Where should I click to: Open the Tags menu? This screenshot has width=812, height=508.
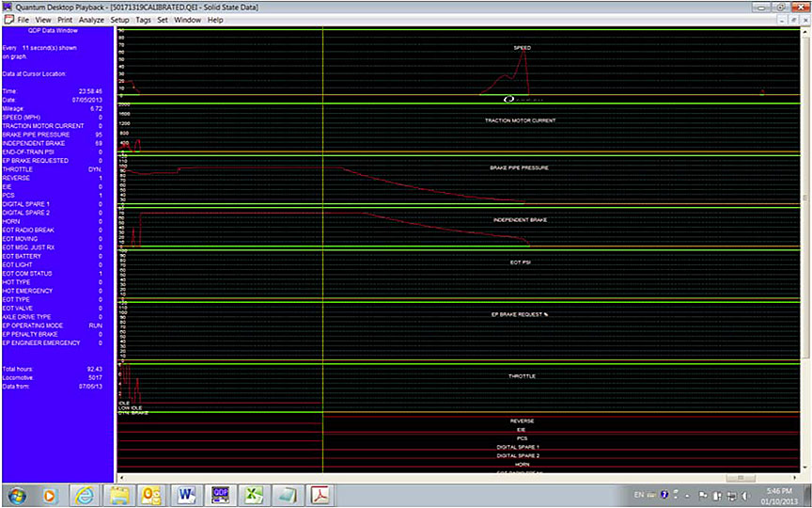click(x=143, y=19)
